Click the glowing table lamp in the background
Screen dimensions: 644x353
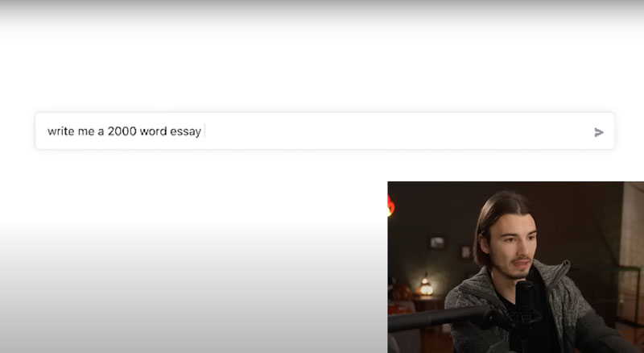click(x=425, y=288)
